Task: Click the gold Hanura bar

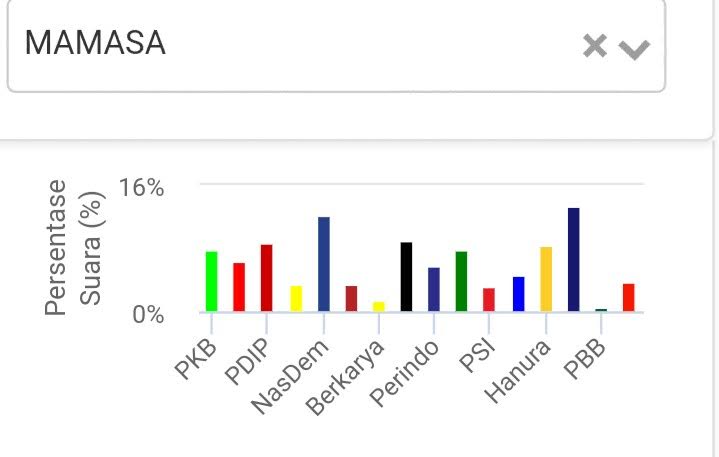Action: click(x=546, y=279)
